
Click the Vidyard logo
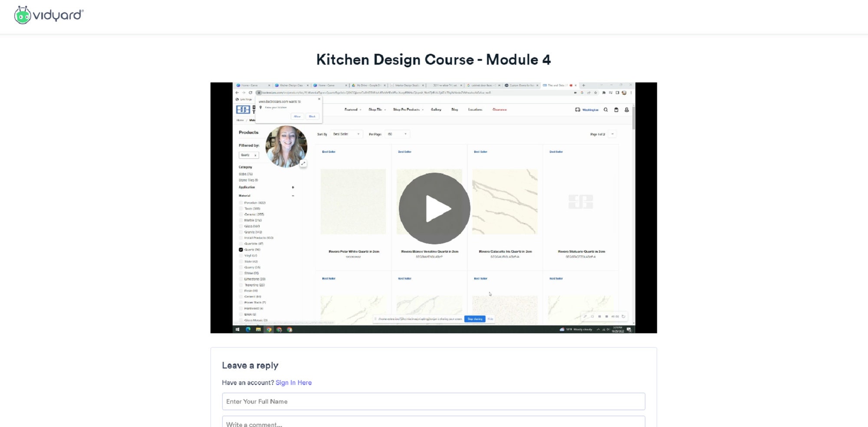point(48,14)
